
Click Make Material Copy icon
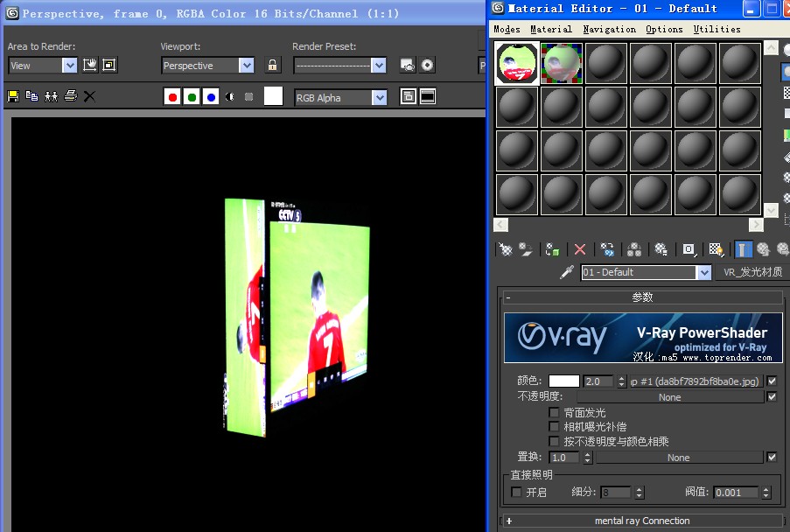(x=607, y=248)
